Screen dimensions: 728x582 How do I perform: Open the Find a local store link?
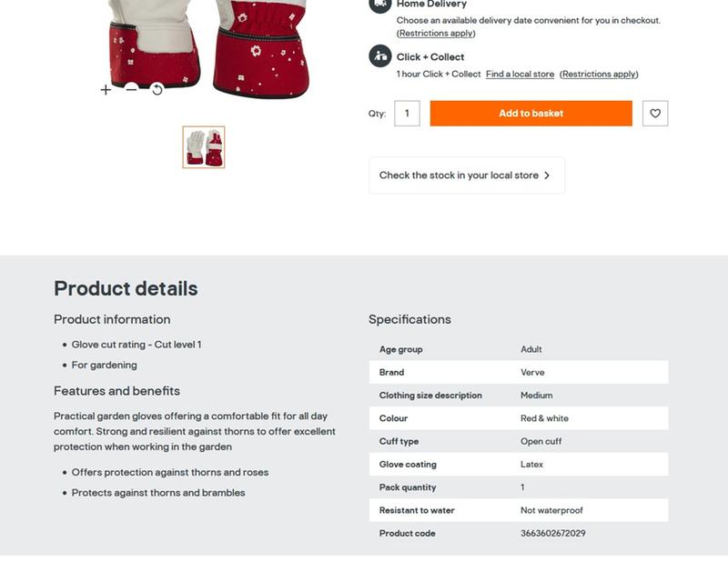(520, 75)
